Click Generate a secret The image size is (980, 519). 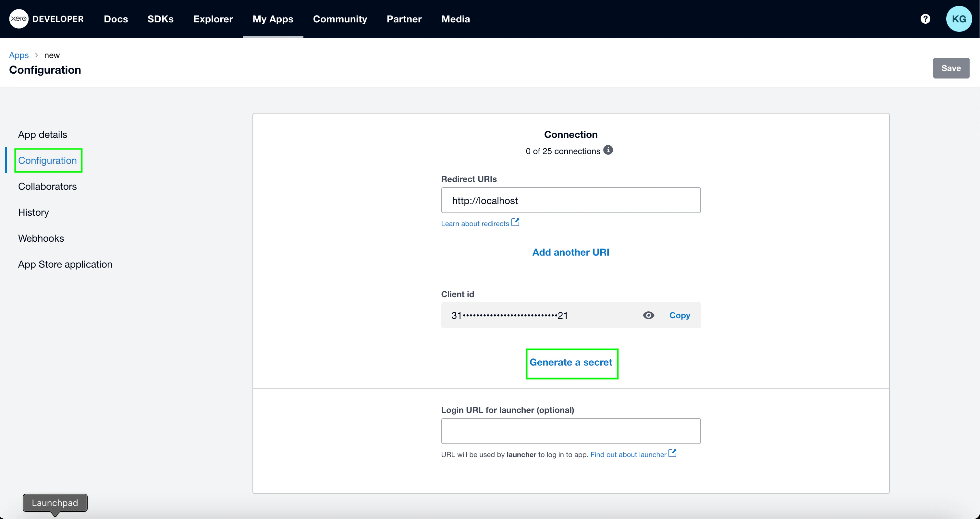[x=571, y=362]
